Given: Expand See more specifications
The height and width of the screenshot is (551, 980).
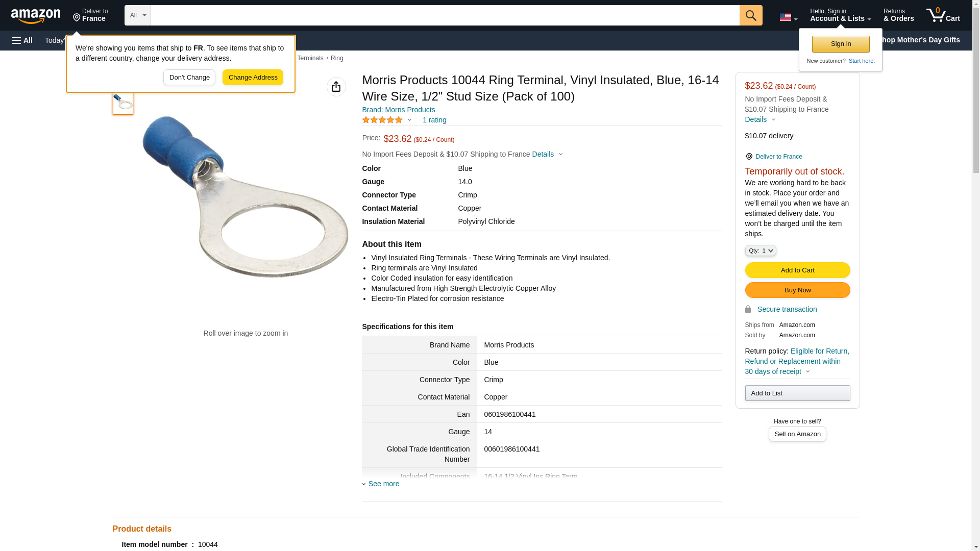Looking at the screenshot, I should (x=383, y=484).
